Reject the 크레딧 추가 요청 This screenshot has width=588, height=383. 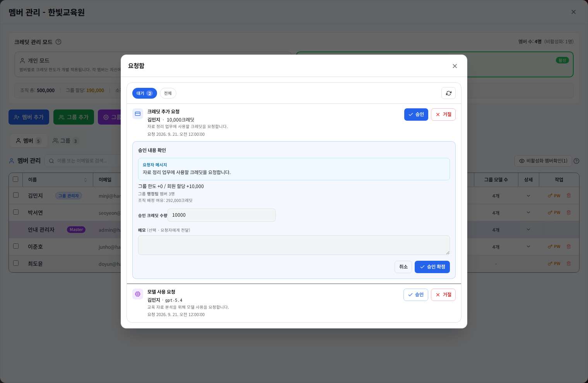[443, 115]
